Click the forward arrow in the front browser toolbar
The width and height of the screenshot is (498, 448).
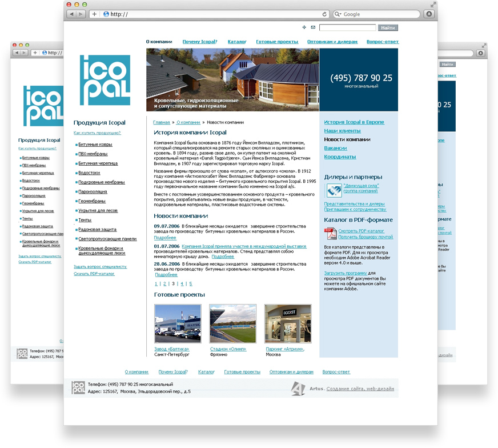(81, 14)
